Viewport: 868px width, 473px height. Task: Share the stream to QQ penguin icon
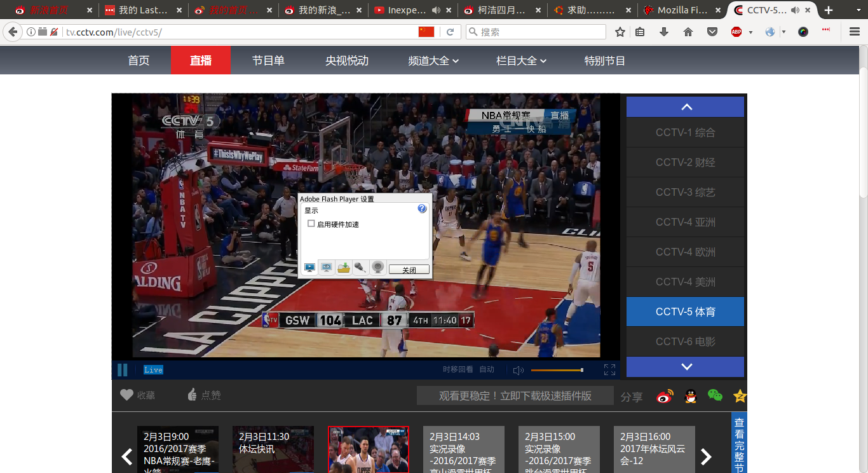point(690,395)
